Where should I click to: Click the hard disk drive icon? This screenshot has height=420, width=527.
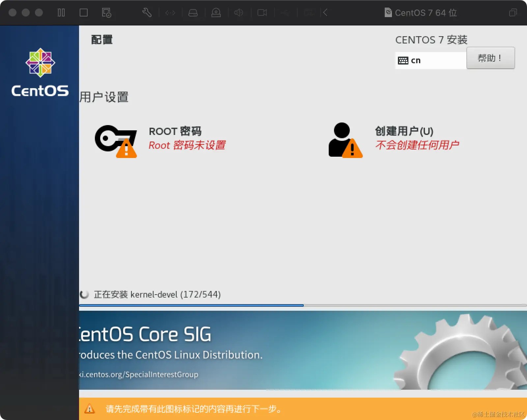coord(193,13)
